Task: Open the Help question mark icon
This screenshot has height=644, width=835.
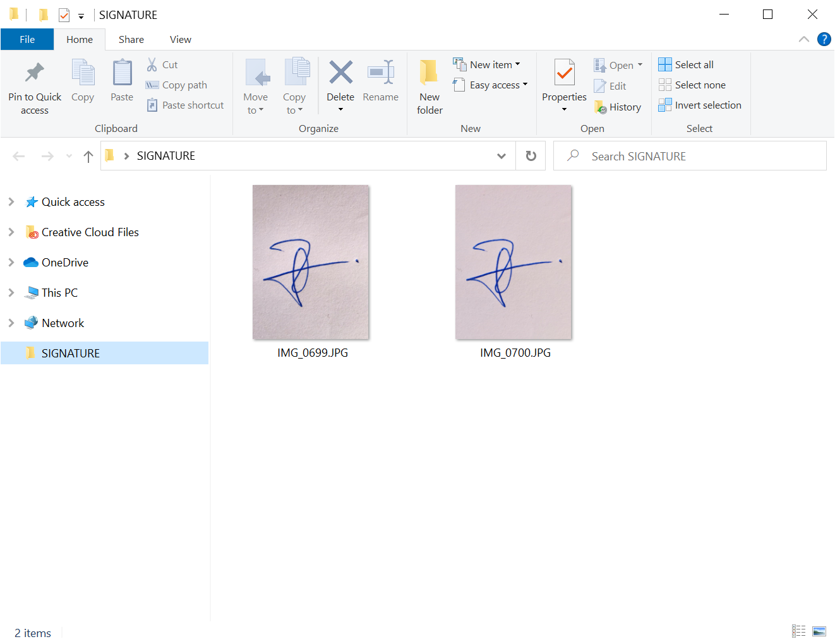Action: click(824, 39)
